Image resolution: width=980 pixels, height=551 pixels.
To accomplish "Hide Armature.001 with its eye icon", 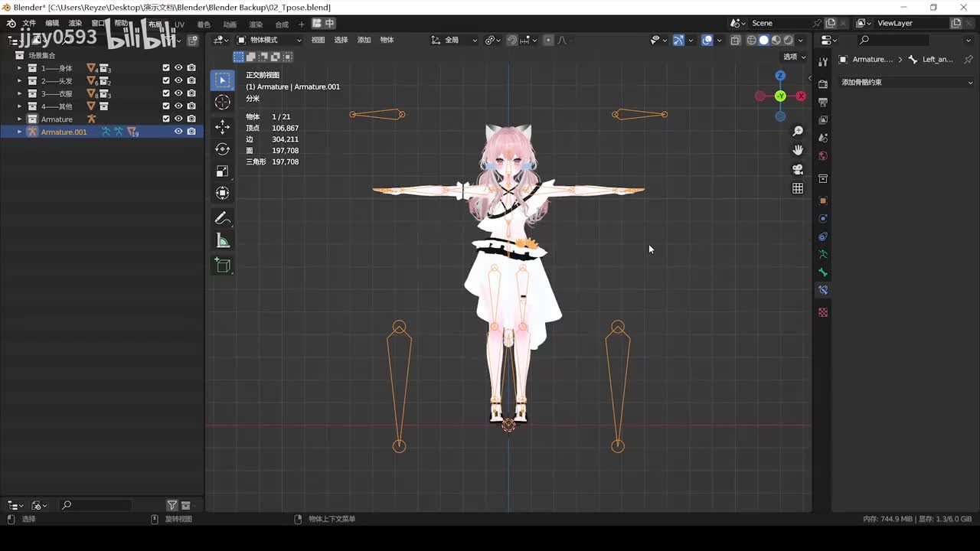I will (178, 132).
